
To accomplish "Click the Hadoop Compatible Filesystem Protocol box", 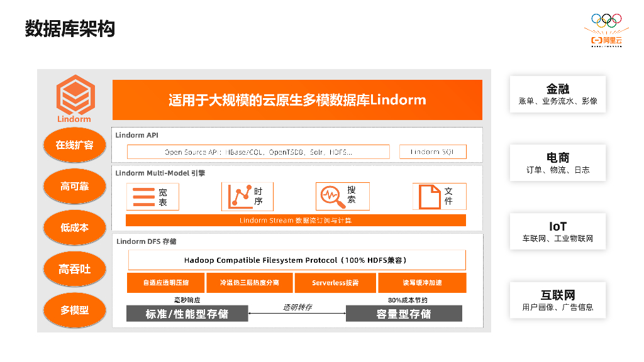I will 297,260.
